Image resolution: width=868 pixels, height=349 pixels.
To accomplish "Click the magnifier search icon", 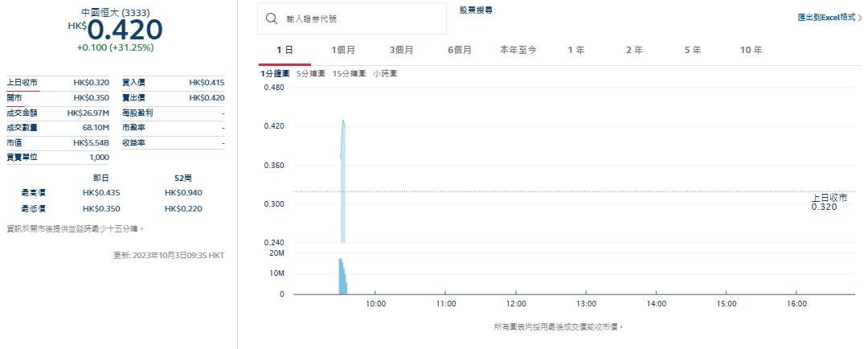I will pyautogui.click(x=272, y=18).
